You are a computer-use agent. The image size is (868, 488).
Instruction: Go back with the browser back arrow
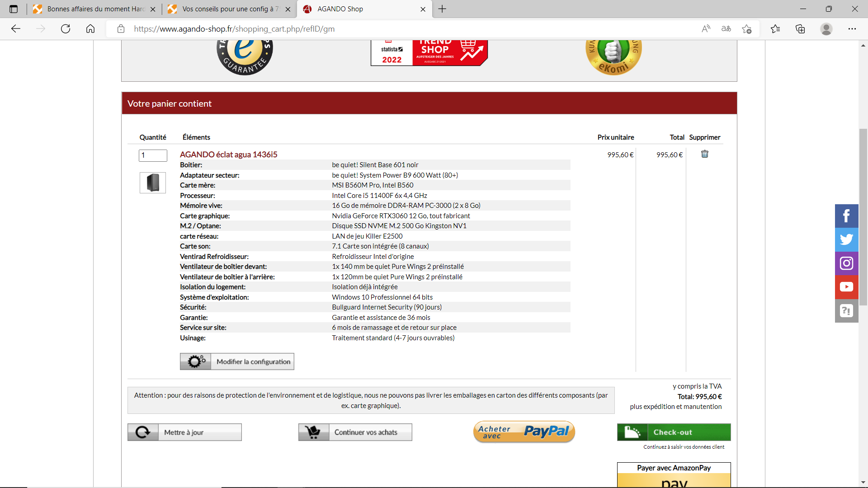[x=16, y=29]
